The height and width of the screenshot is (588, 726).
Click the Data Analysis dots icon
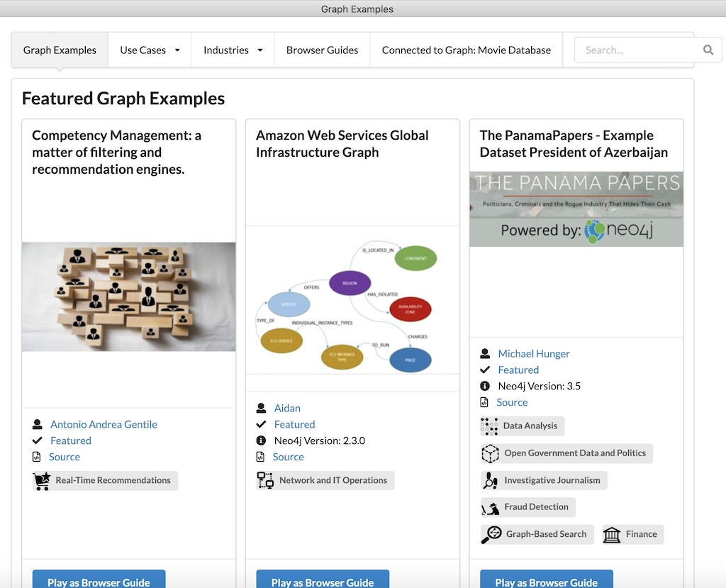pyautogui.click(x=489, y=426)
